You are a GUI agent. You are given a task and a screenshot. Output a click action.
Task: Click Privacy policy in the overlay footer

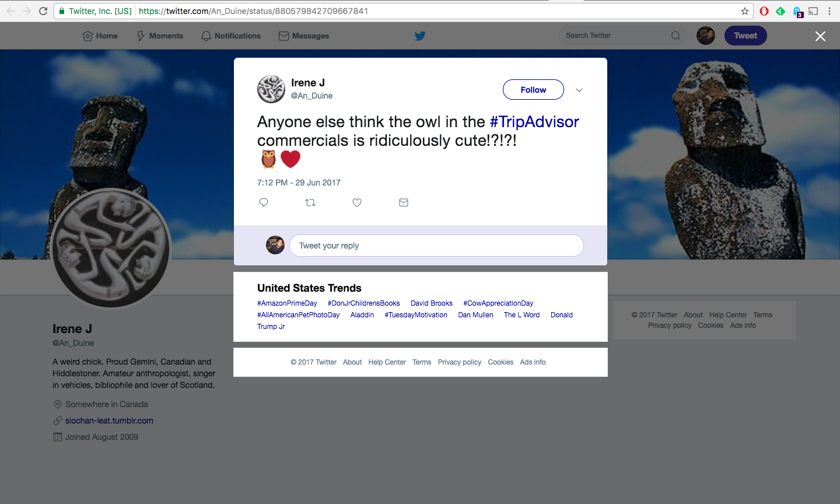(460, 362)
